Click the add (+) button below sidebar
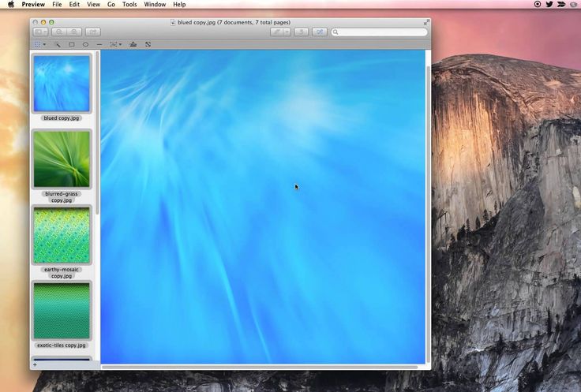 point(36,364)
